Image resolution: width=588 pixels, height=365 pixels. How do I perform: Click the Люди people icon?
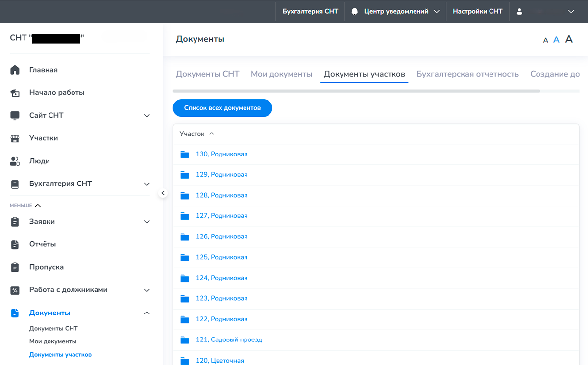click(x=15, y=161)
